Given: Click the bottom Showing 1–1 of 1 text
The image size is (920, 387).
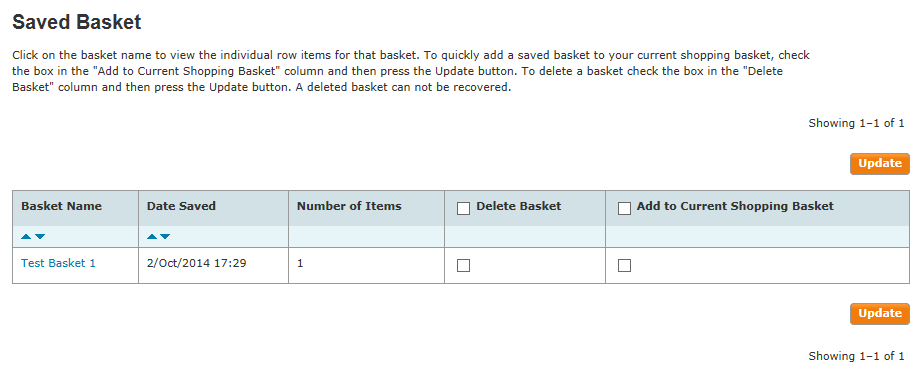Looking at the screenshot, I should click(x=856, y=356).
